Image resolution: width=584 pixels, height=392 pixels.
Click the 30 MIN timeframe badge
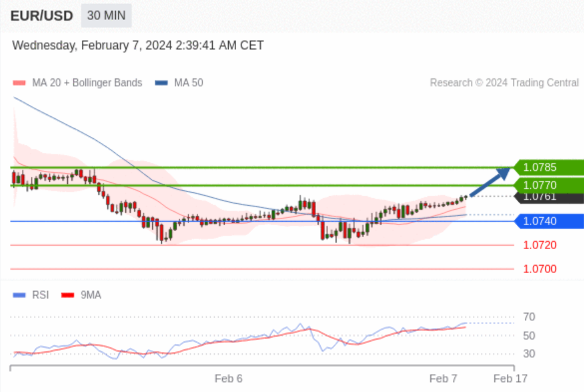coord(106,16)
